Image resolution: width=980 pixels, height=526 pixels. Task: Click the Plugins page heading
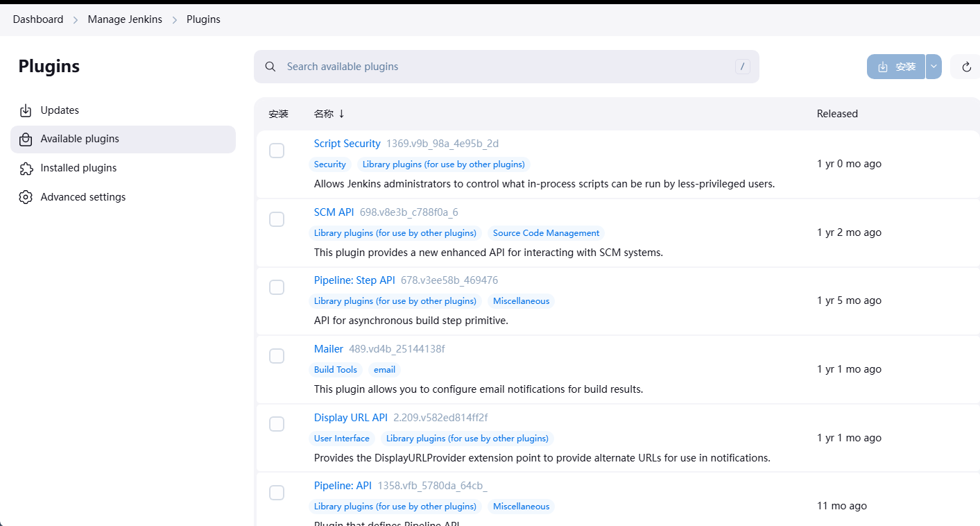click(49, 67)
